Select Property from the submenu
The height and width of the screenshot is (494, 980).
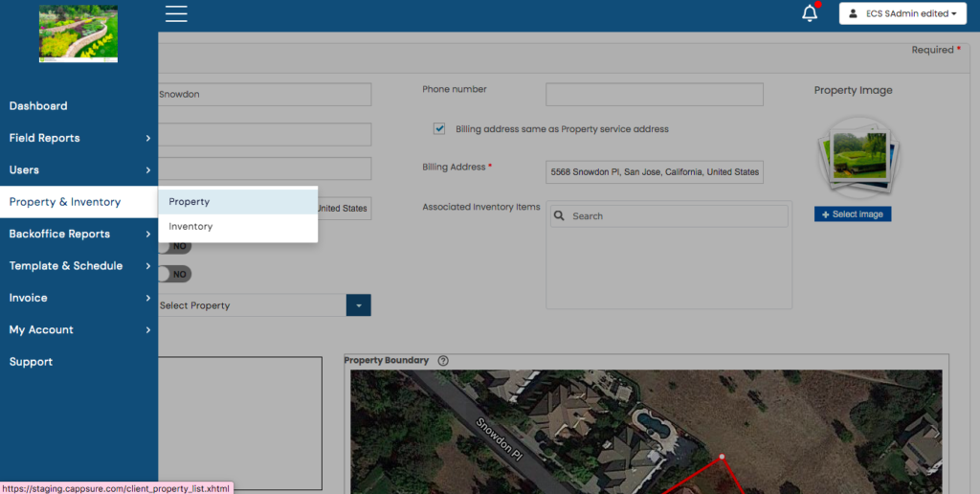(x=189, y=202)
